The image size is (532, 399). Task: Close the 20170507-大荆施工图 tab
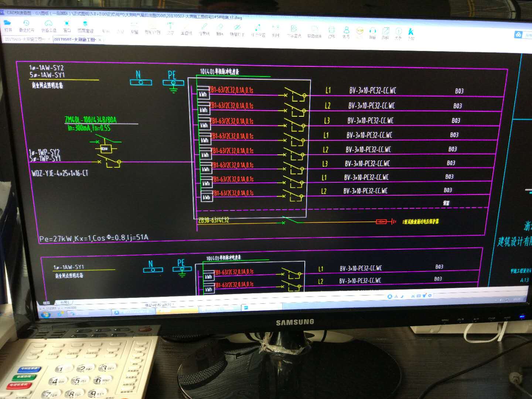tap(100, 40)
